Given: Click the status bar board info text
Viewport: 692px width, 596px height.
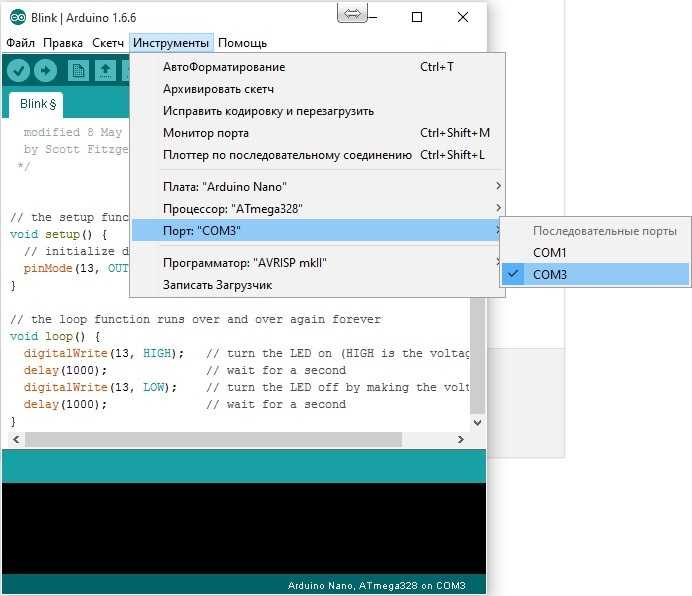Looking at the screenshot, I should click(376, 585).
